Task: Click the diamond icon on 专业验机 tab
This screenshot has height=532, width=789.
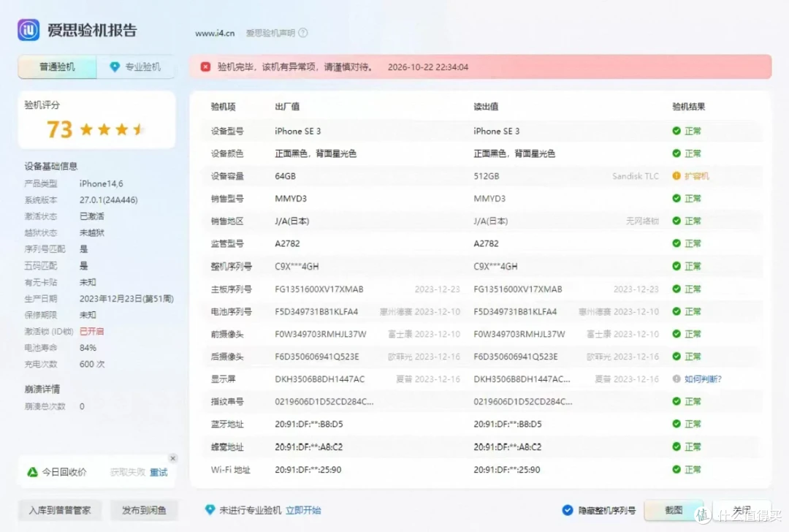Action: click(x=115, y=66)
